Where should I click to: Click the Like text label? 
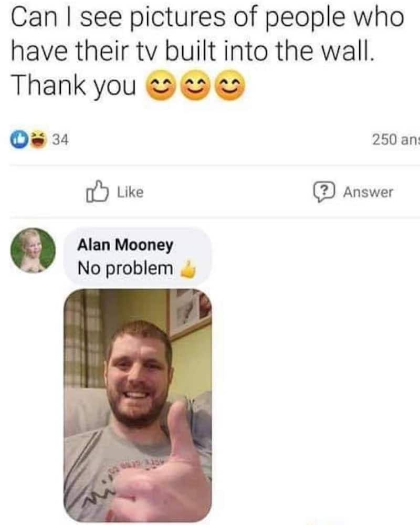click(x=130, y=192)
